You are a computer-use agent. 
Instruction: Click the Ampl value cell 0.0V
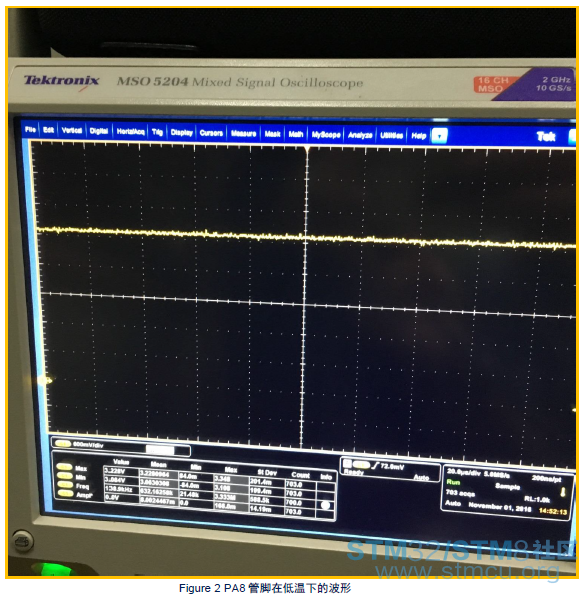[x=121, y=498]
